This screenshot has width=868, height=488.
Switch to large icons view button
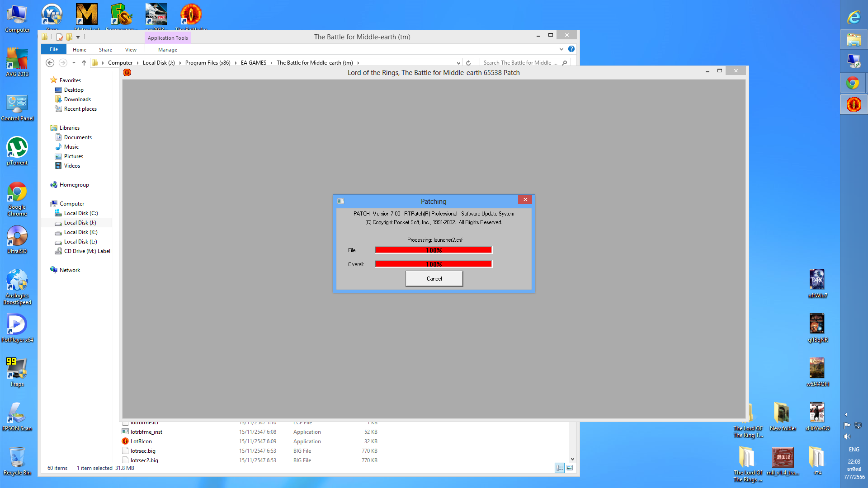tap(570, 468)
